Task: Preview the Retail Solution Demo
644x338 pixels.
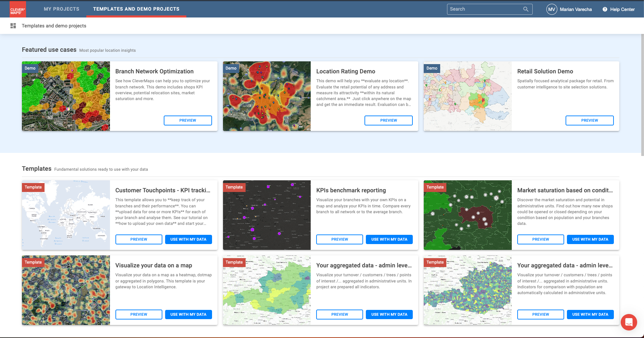Action: click(589, 120)
